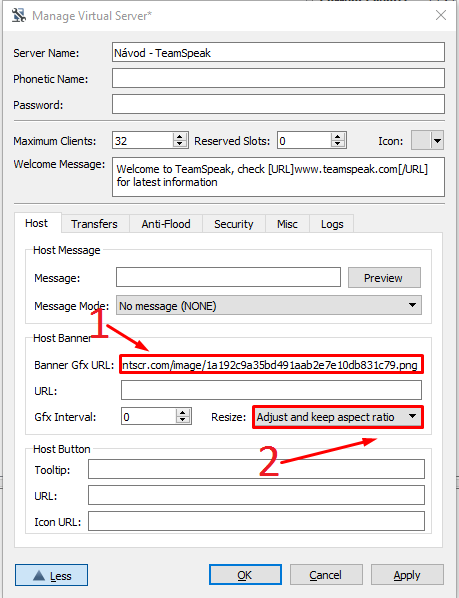Click the Host Button URL field
Viewport: 459px width, 598px height.
click(x=256, y=495)
